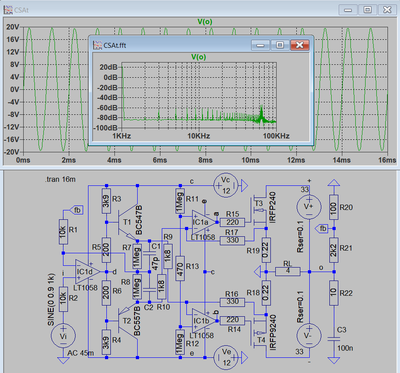
Task: Select the V+ 33V supply source
Action: point(309,206)
